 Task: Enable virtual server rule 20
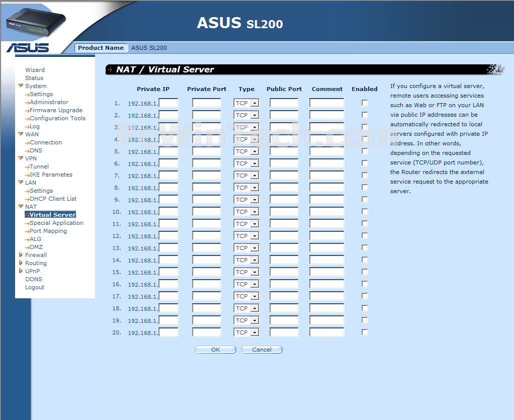pyautogui.click(x=365, y=332)
